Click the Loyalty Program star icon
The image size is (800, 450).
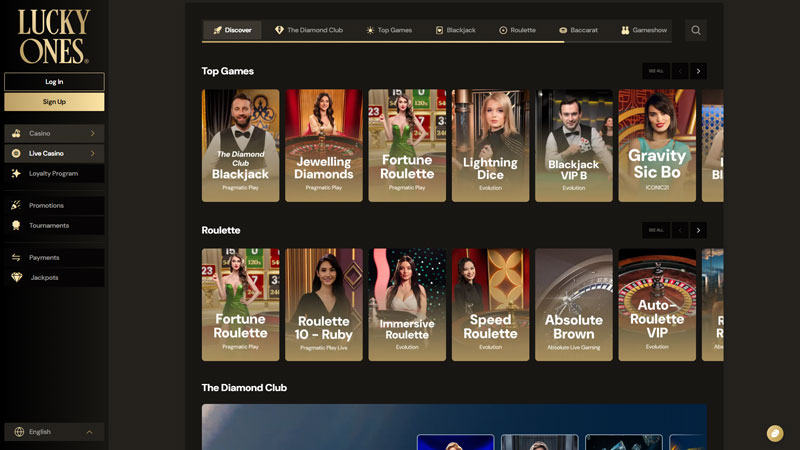point(16,173)
